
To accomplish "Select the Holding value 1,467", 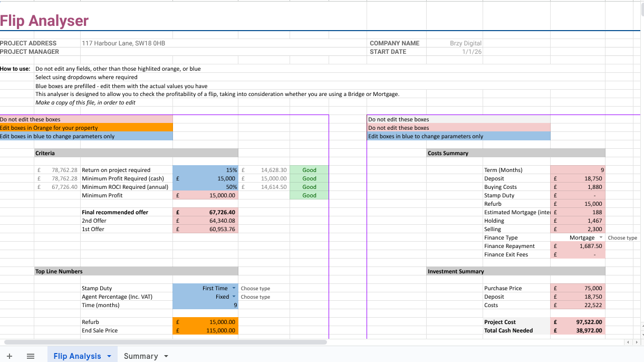I will 578,221.
